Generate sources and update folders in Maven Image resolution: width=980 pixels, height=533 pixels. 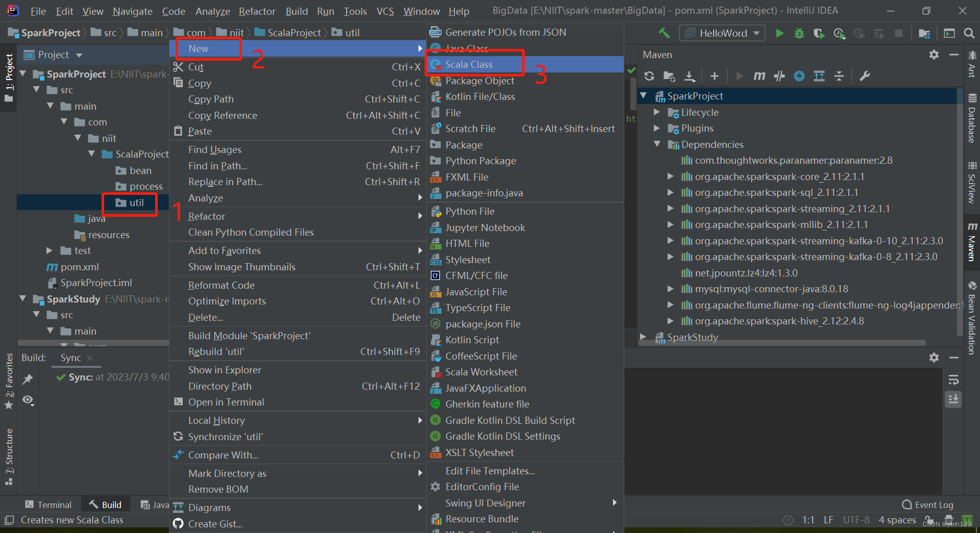669,76
